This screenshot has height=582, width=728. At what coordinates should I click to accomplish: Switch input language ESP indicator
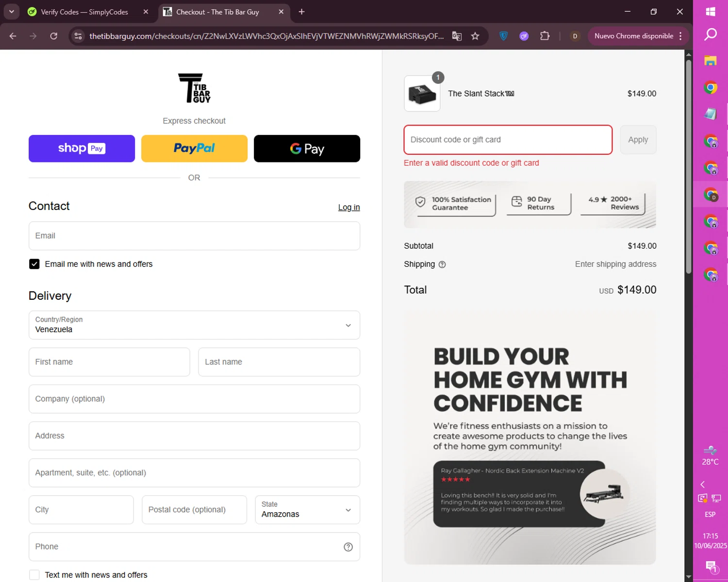pyautogui.click(x=711, y=515)
